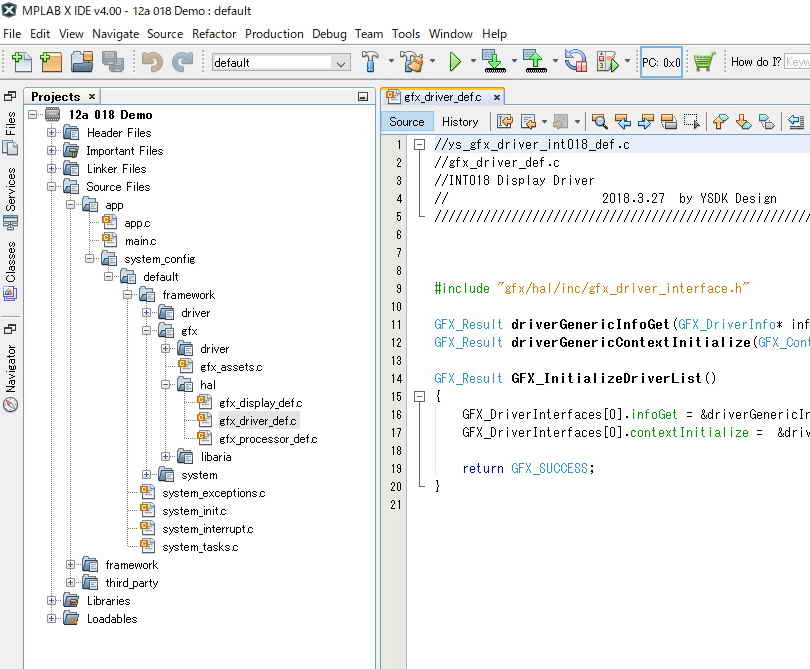Image resolution: width=810 pixels, height=669 pixels.
Task: Collapse comment fold at line 1
Action: (419, 145)
